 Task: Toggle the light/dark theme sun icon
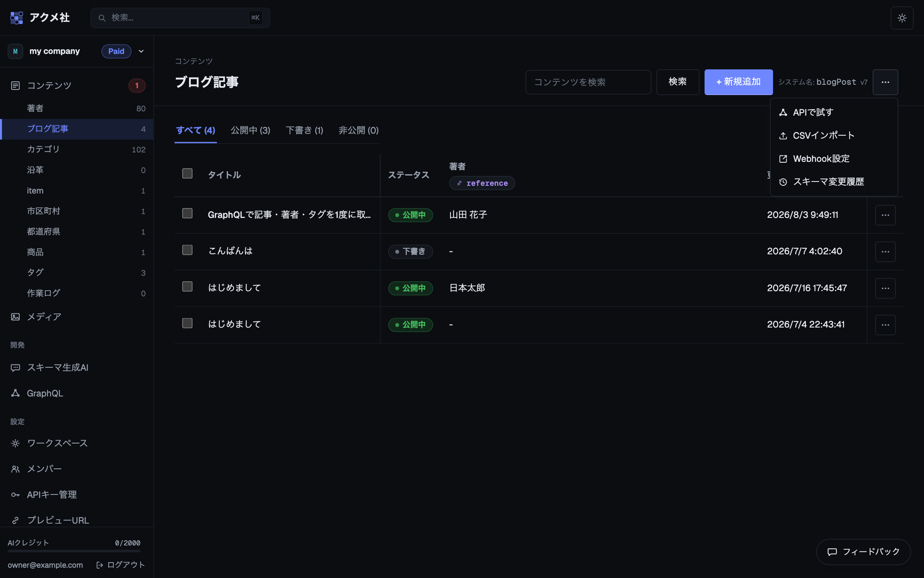pos(902,18)
